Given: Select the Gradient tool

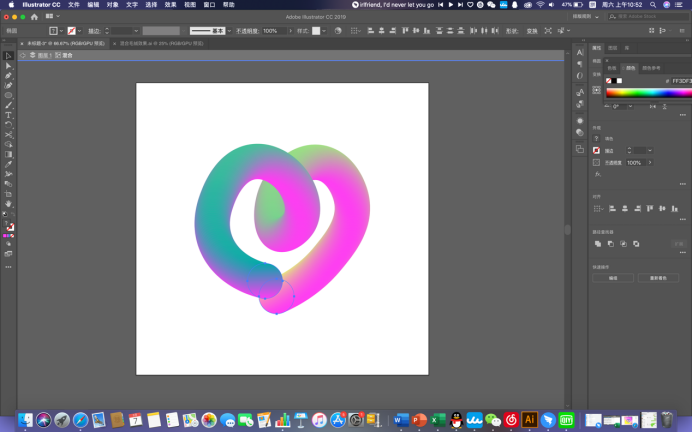Looking at the screenshot, I should coord(8,154).
